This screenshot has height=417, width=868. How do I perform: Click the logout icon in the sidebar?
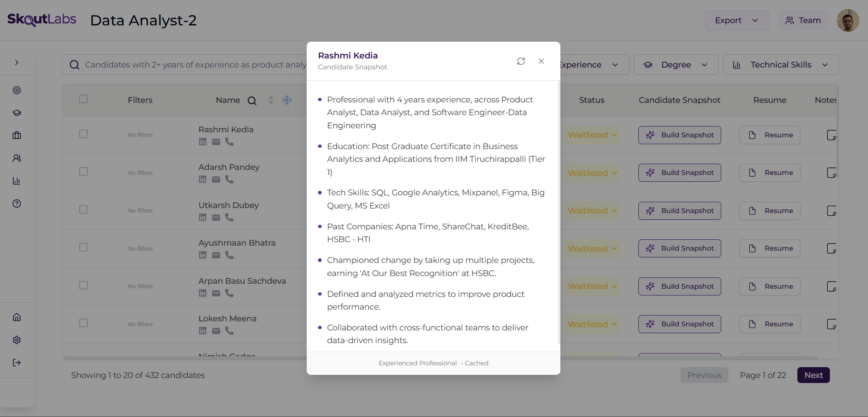[x=17, y=363]
